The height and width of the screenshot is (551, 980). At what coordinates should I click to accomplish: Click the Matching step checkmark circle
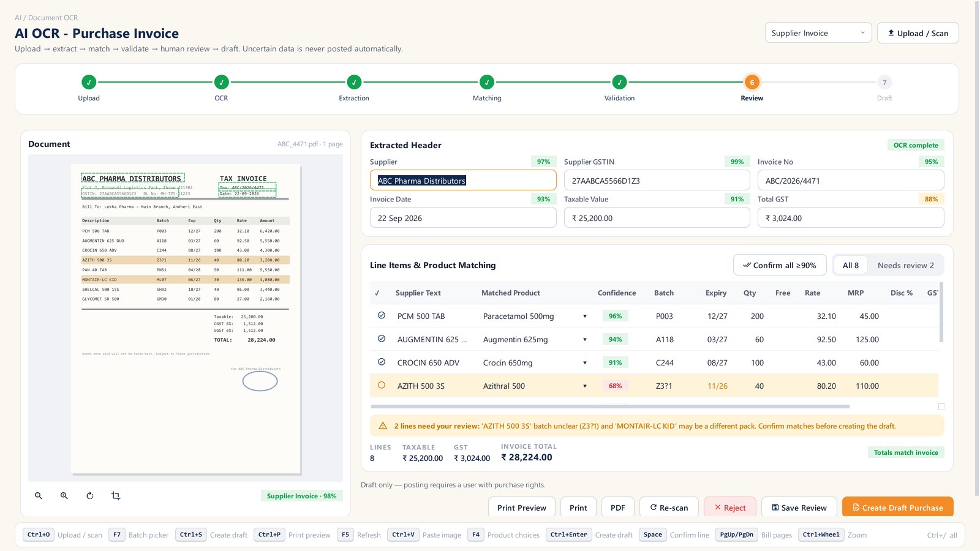pos(487,82)
